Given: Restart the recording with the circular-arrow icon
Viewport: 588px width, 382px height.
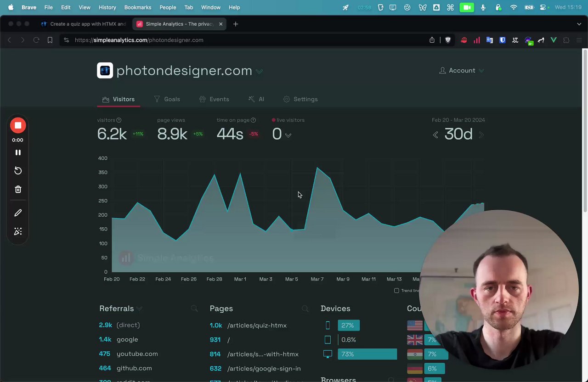Looking at the screenshot, I should (x=18, y=171).
